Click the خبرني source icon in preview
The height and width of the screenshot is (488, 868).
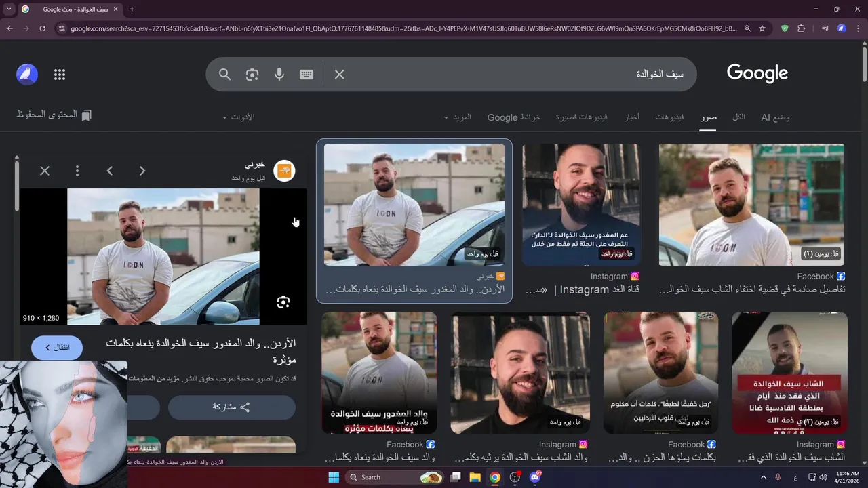click(x=284, y=171)
